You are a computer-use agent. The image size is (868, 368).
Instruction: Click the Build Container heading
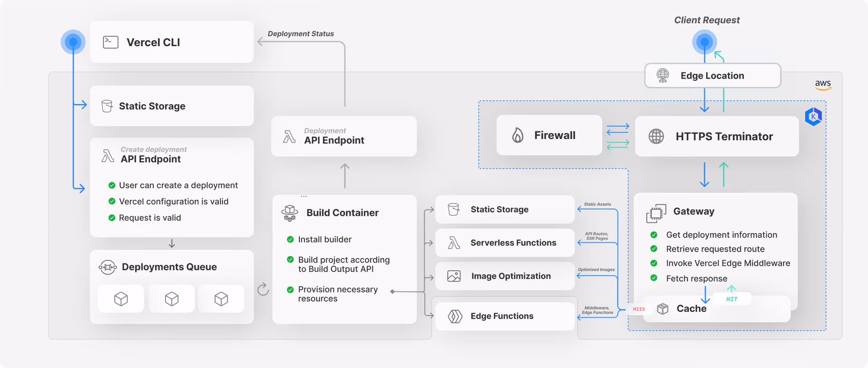pos(343,213)
